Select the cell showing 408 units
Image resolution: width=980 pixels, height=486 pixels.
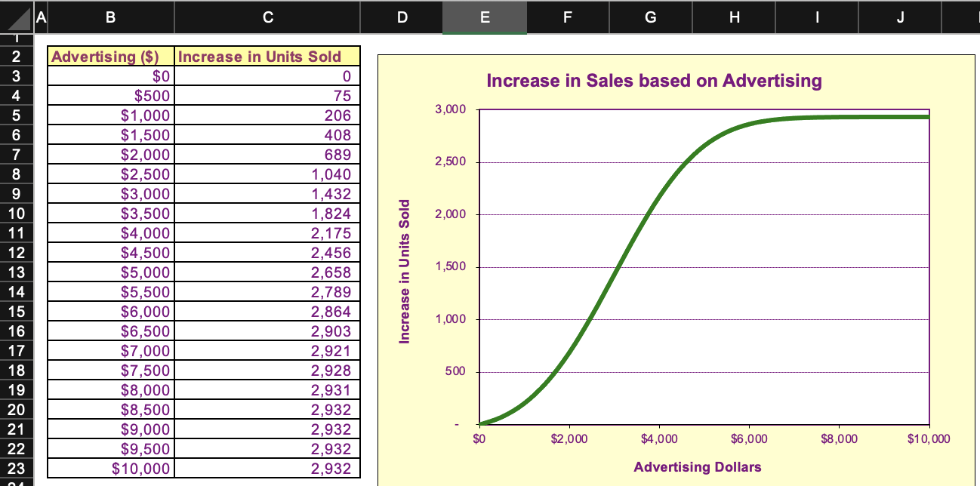click(x=268, y=135)
